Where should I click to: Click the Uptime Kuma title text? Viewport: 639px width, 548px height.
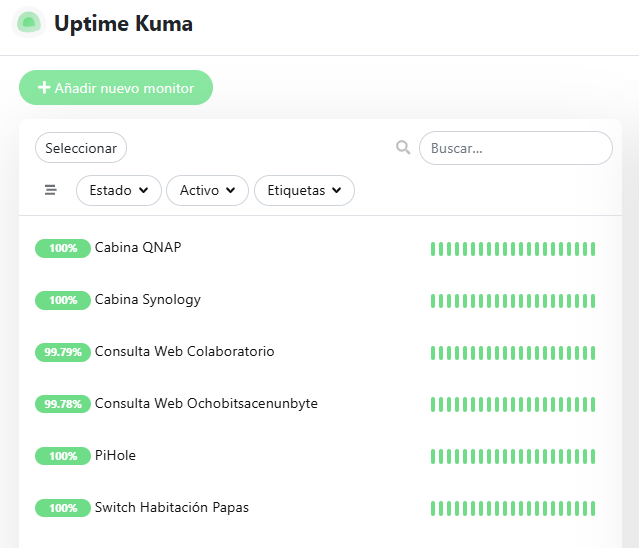[x=123, y=24]
